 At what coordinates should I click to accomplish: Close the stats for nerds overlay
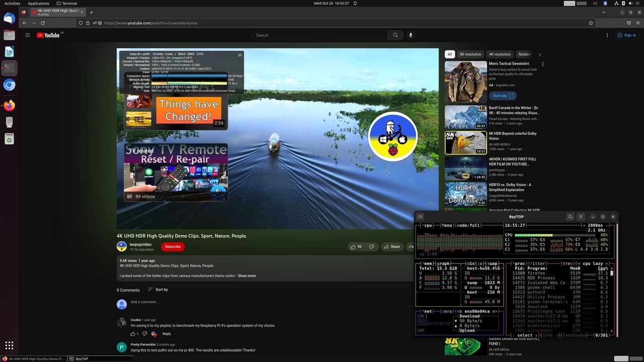click(x=240, y=54)
